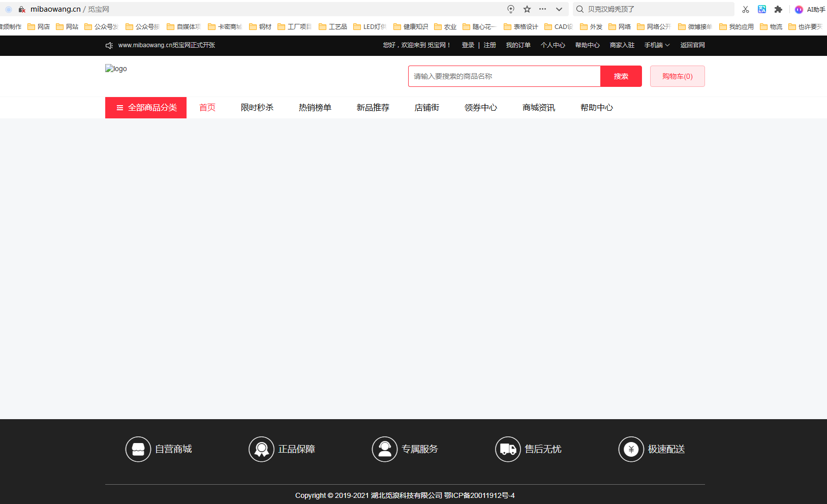Open the 农业 bookmark folder

[x=445, y=26]
